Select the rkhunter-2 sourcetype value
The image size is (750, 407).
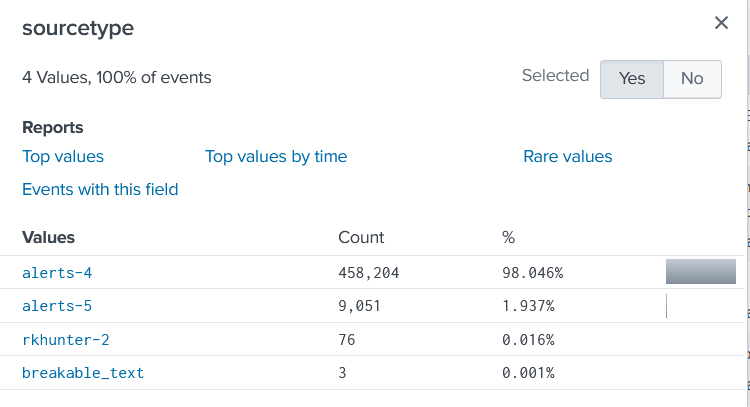click(x=65, y=340)
